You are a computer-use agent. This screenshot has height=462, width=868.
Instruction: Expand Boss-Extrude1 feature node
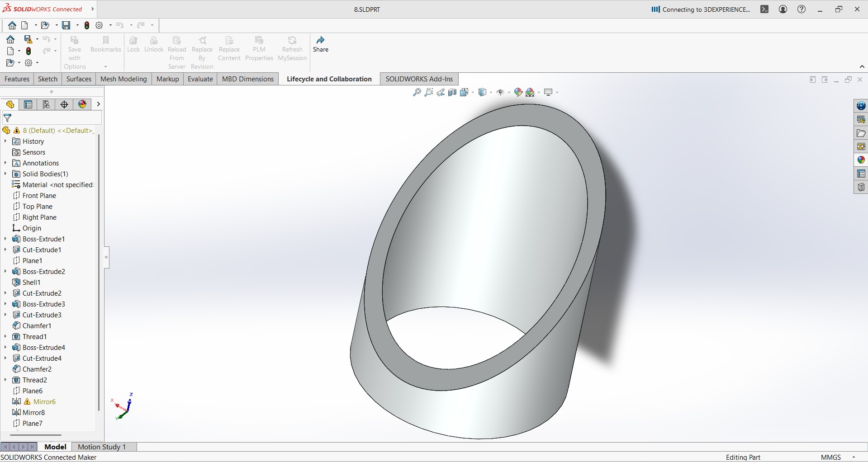[5, 239]
